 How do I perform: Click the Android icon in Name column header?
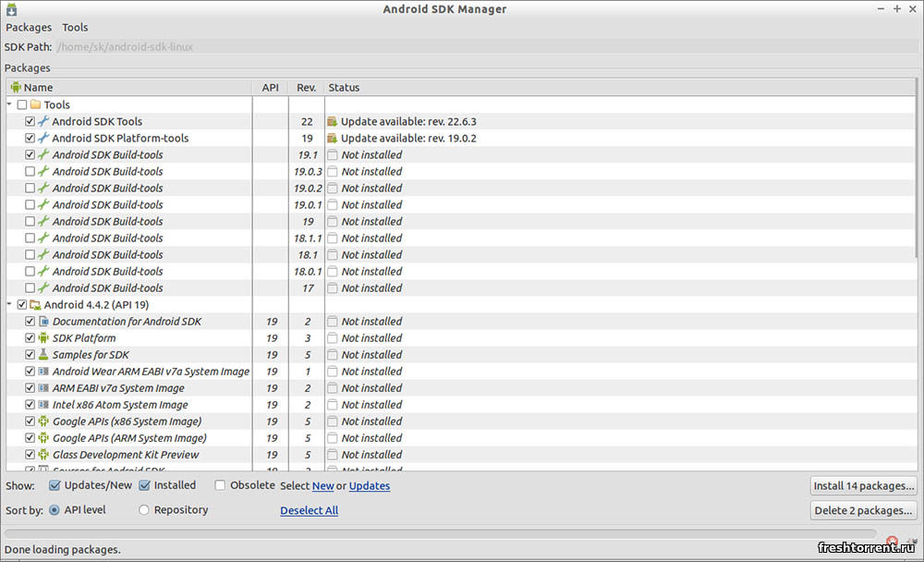16,87
